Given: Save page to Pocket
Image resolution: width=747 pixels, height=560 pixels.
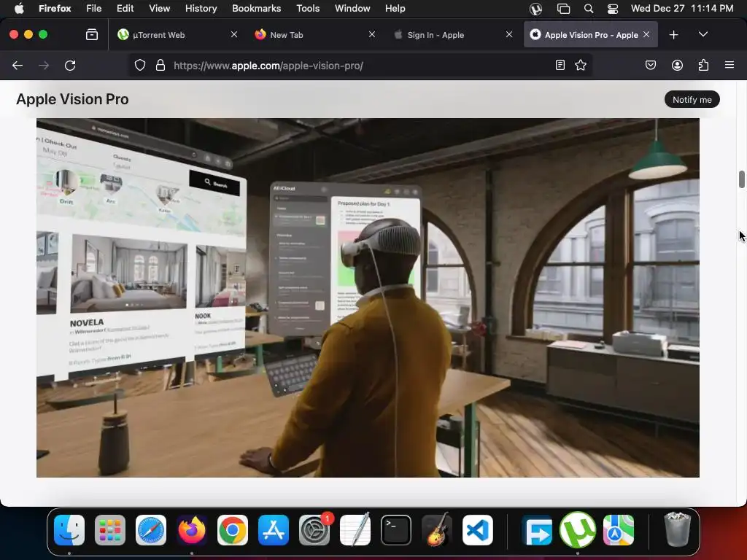Looking at the screenshot, I should [650, 65].
